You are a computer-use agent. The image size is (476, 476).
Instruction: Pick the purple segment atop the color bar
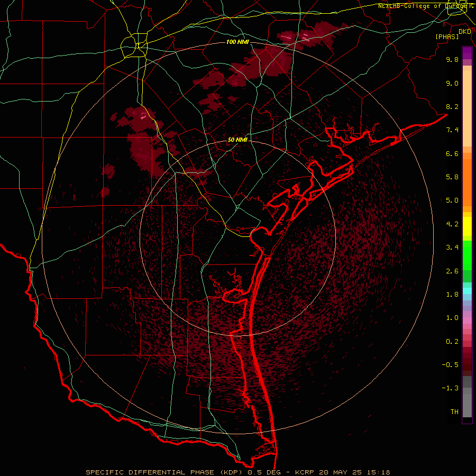click(467, 53)
